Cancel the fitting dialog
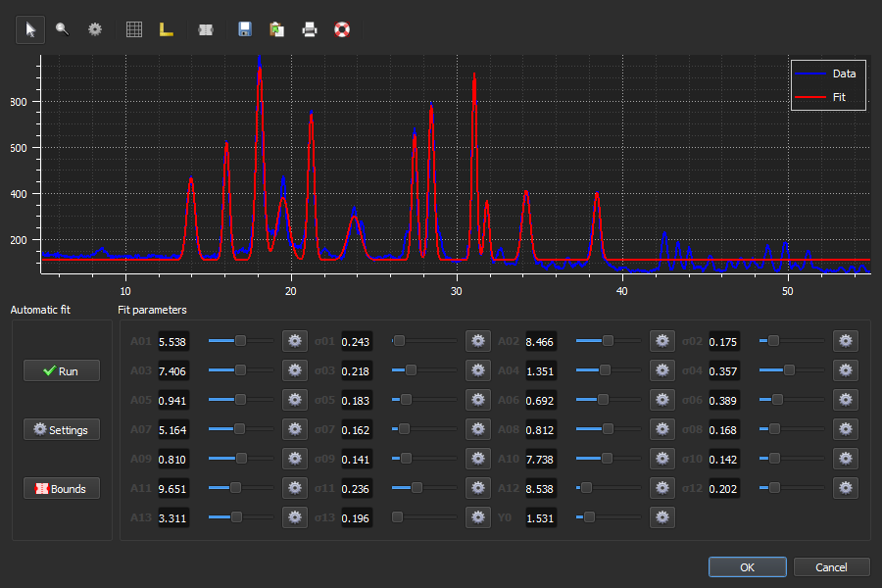Screen dimensions: 882x588 coord(831,567)
